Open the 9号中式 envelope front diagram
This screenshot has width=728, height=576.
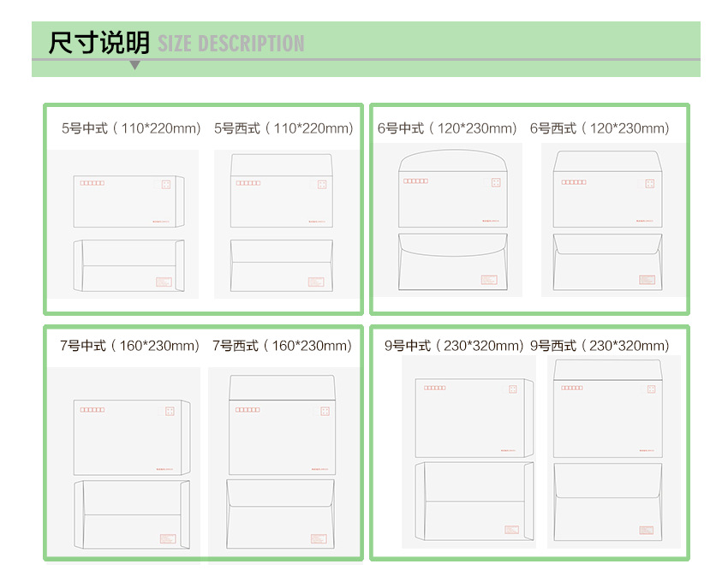click(x=474, y=418)
